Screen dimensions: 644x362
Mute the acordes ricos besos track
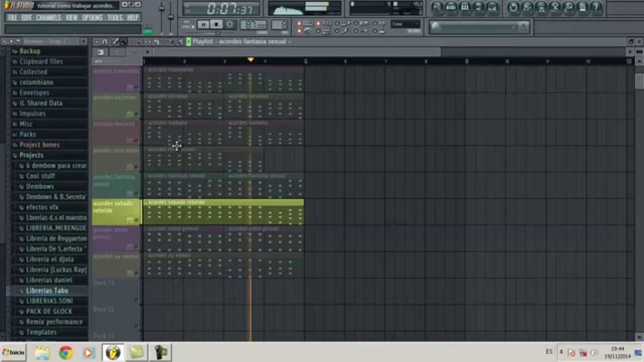[136, 167]
